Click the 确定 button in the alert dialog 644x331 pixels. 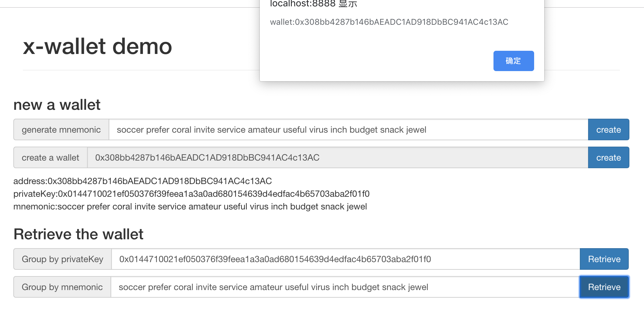click(x=513, y=61)
